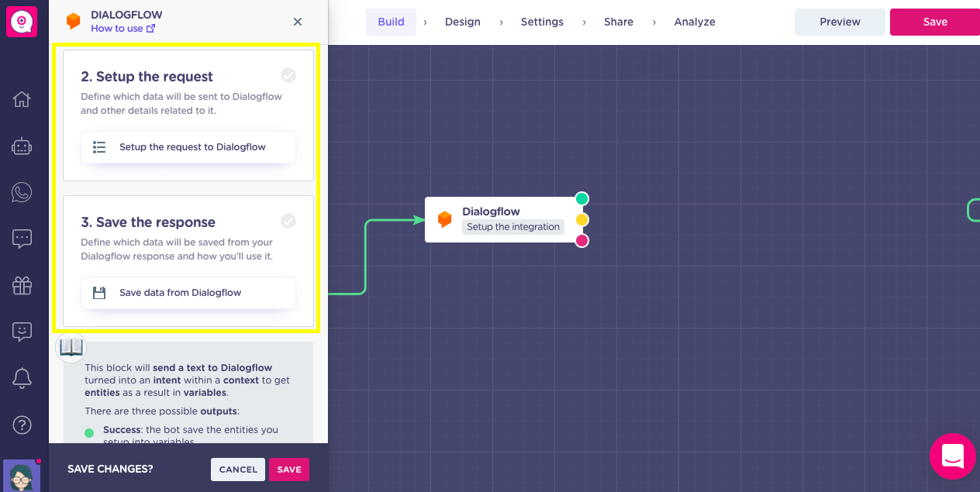Switch to the Design tab
The width and height of the screenshot is (980, 492).
click(x=463, y=22)
